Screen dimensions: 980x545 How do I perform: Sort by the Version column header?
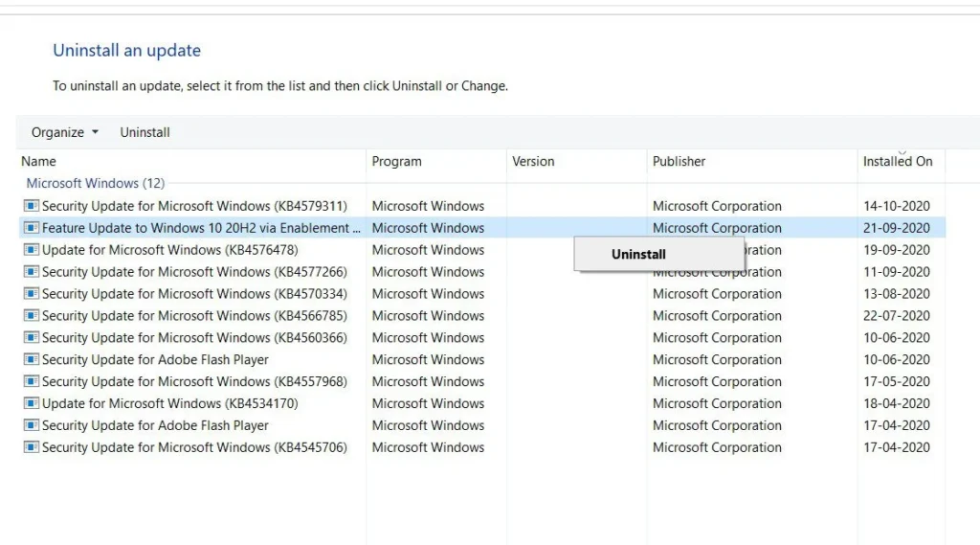coord(577,162)
